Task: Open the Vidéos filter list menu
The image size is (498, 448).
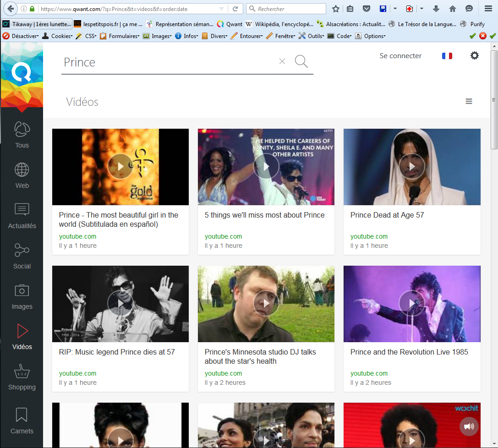Action: [469, 102]
